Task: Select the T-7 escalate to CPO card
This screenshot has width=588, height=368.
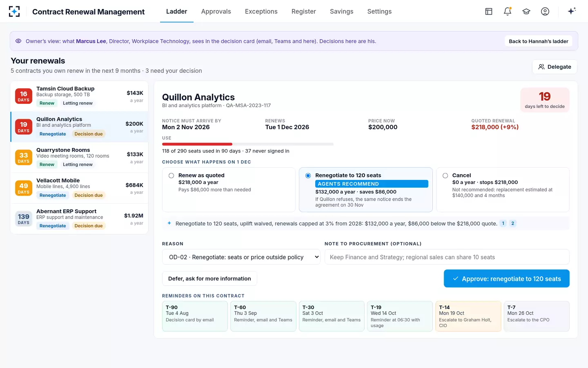Action: (537, 316)
